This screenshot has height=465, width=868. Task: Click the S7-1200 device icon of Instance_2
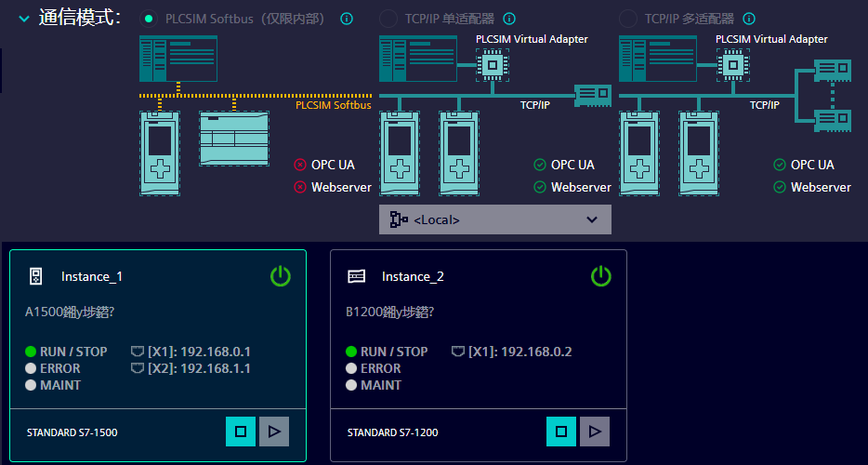click(356, 276)
